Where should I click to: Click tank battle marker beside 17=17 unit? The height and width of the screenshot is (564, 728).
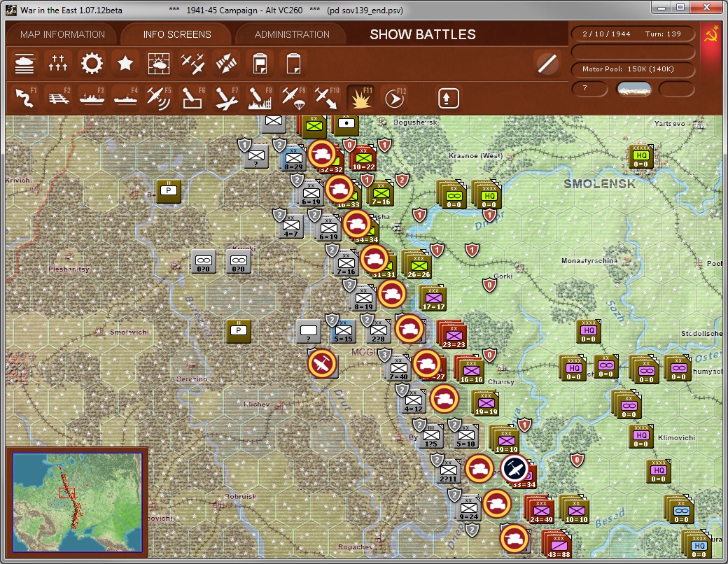[392, 294]
